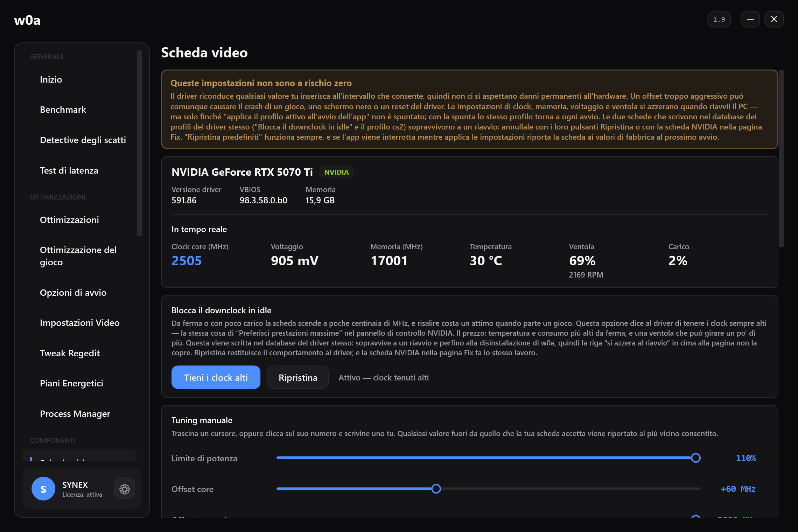
Task: Click the 17001 memory clock value
Action: (x=389, y=261)
